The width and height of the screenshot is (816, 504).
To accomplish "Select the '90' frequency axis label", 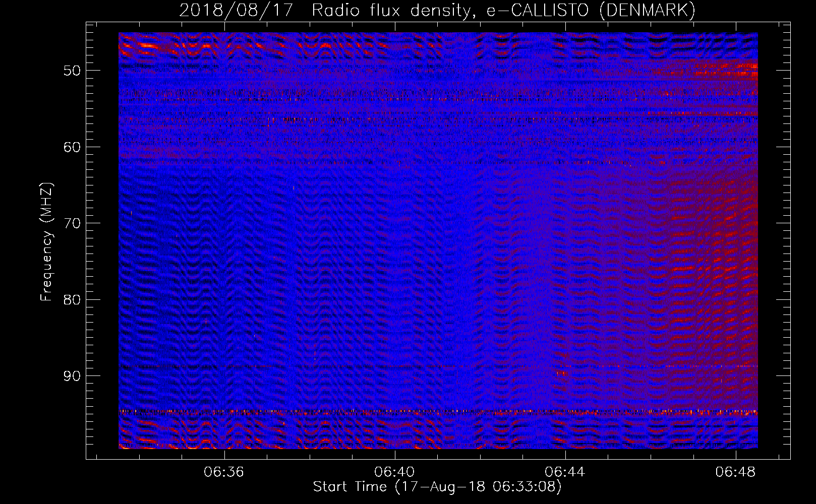I will [x=72, y=376].
